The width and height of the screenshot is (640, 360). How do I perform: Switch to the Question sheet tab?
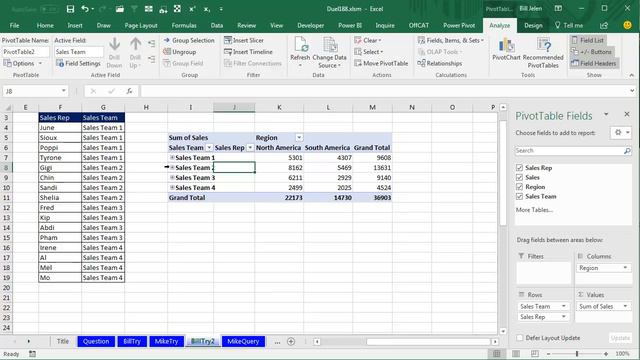point(96,341)
